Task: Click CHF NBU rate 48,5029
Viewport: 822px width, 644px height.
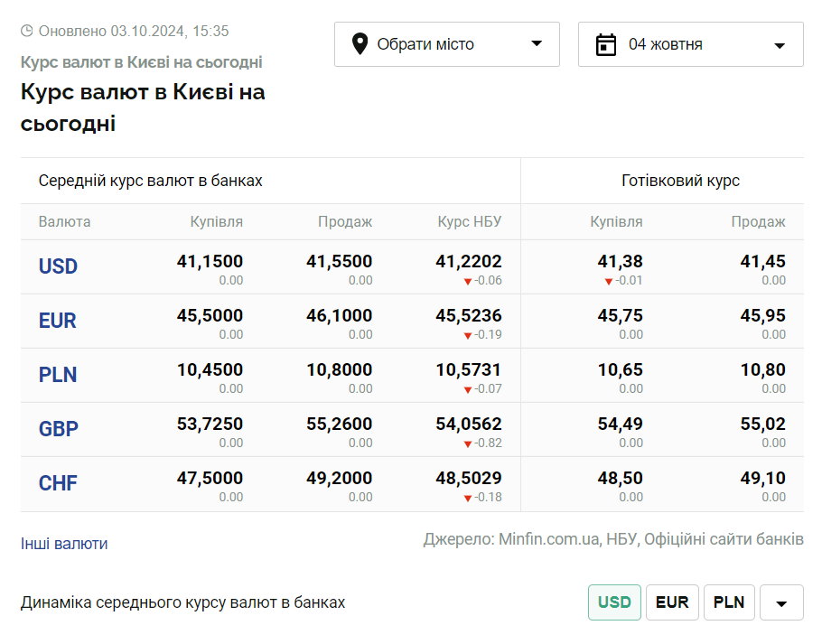Action: 469,478
